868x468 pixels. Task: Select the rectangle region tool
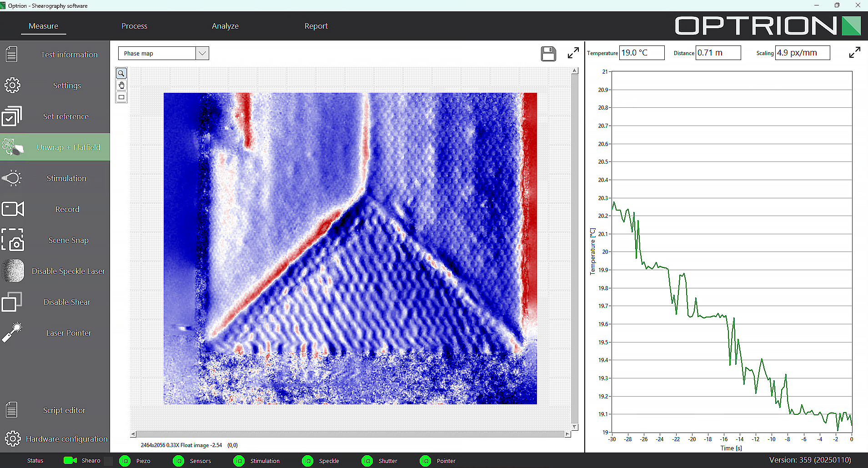[x=121, y=97]
